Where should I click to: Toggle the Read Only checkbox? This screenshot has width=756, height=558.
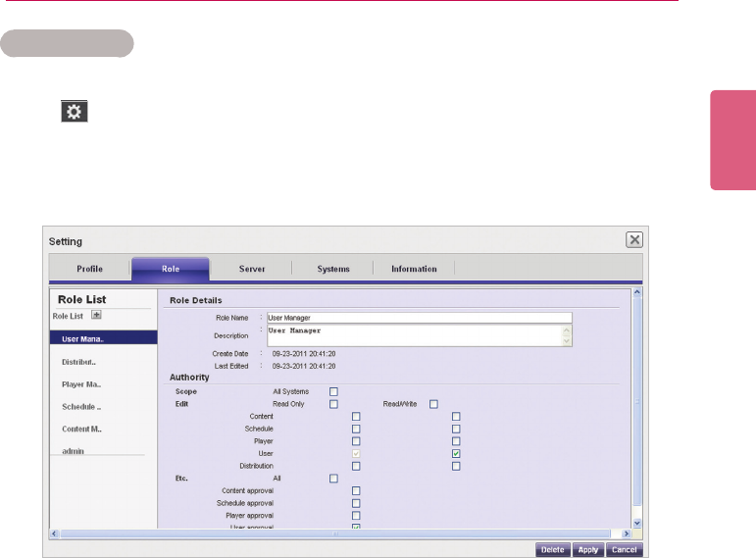click(x=333, y=404)
